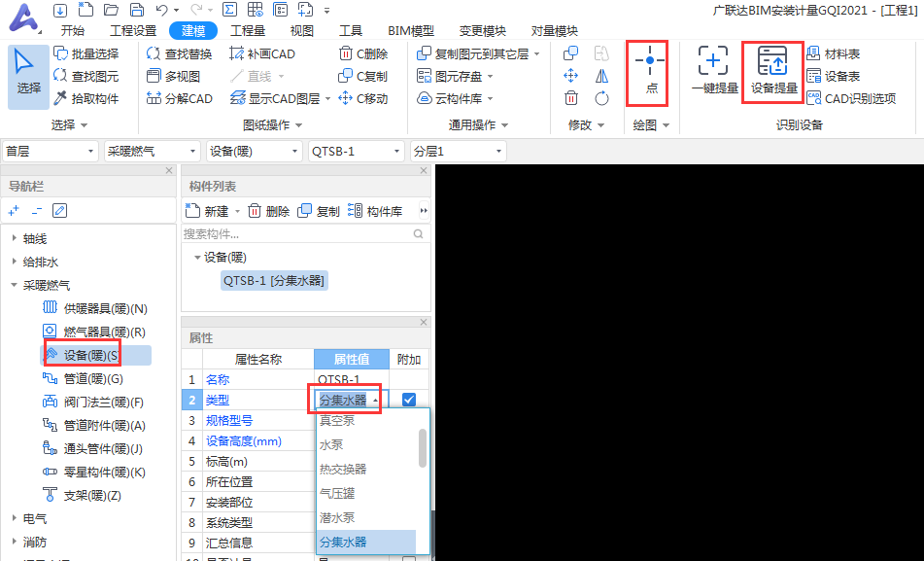Close the 构件列表 panel
924x561 pixels.
pos(423,170)
